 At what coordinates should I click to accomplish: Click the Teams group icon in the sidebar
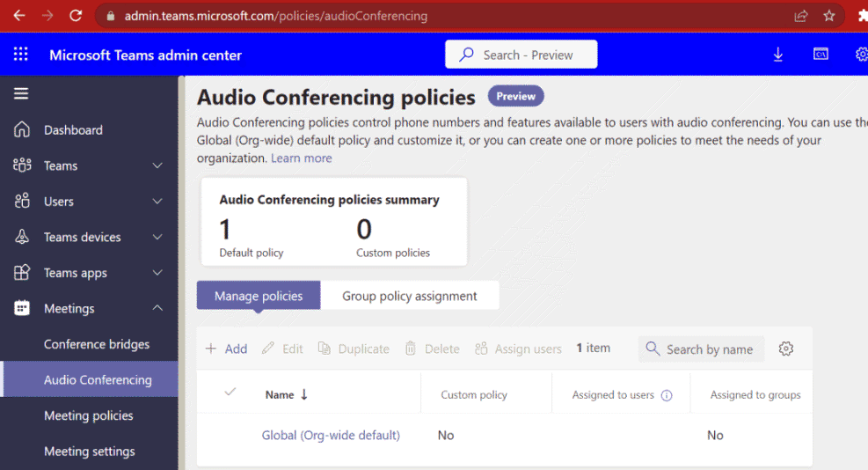coord(22,165)
